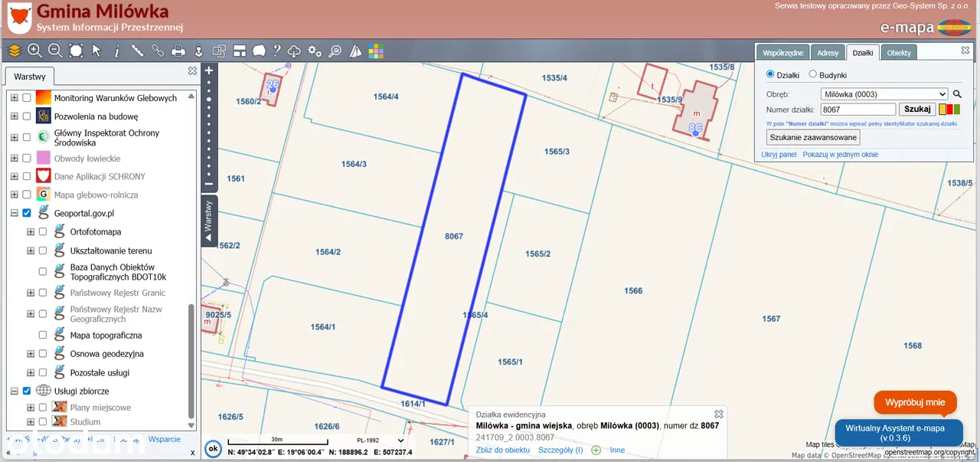Open the settings gears icon
This screenshot has height=462, width=980.
pos(315,51)
